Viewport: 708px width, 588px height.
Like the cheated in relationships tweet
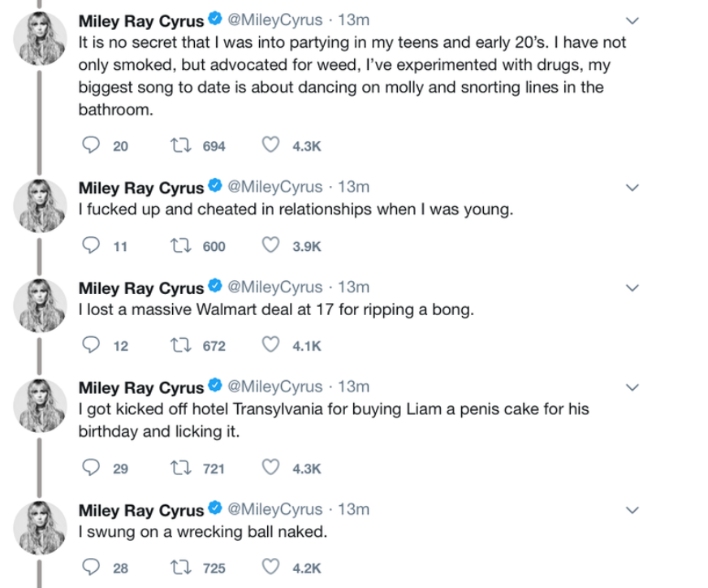point(270,246)
